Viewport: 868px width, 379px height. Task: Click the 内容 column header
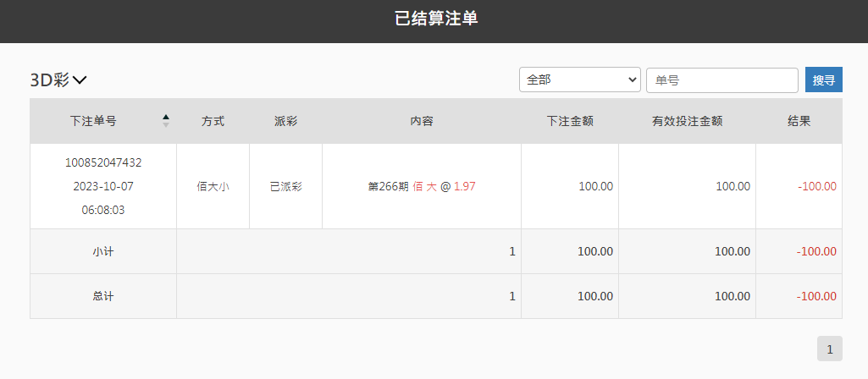pyautogui.click(x=421, y=121)
